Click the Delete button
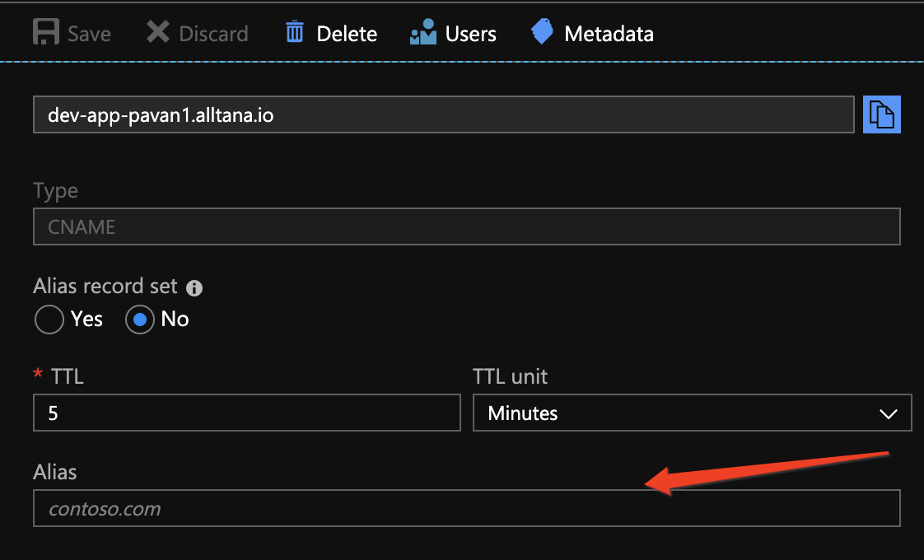Screen dimensions: 924x560 pyautogui.click(x=329, y=32)
